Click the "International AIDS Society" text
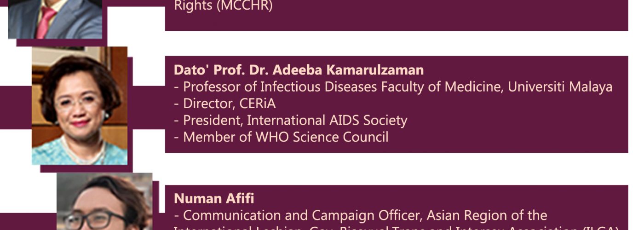The image size is (644, 230). tap(327, 120)
